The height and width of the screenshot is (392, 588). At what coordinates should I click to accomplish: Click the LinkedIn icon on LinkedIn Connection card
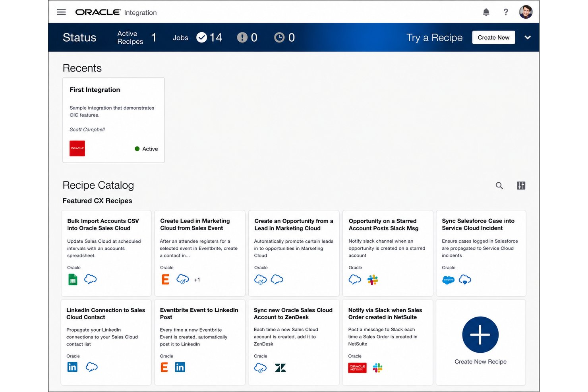(x=72, y=367)
